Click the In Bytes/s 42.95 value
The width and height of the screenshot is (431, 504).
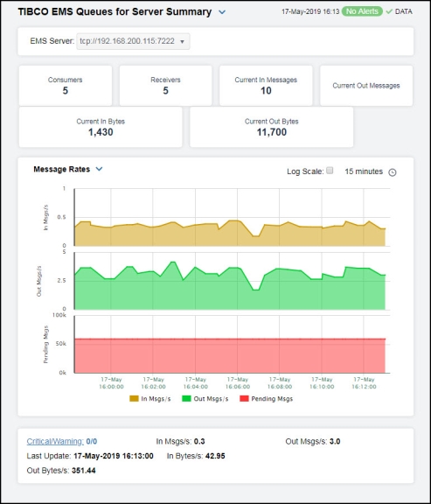click(215, 456)
